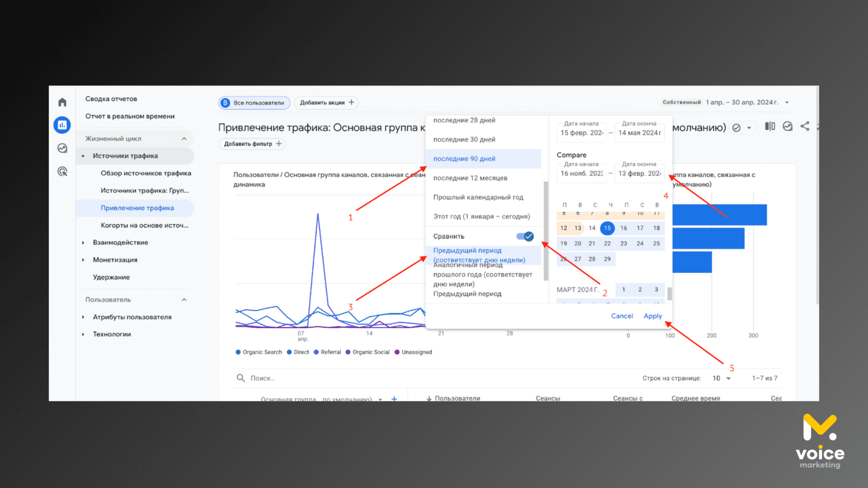The height and width of the screenshot is (488, 868).
Task: Click the Organic Search legend color dot
Action: pos(238,352)
